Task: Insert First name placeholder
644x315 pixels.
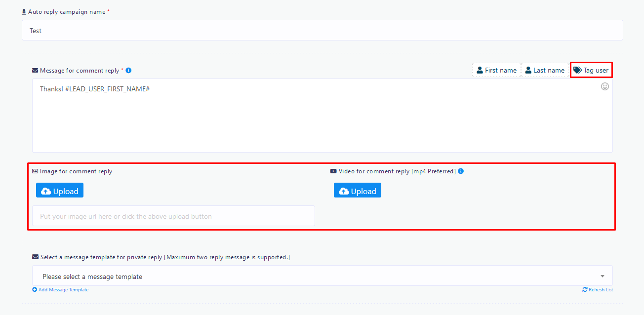Action: 496,70
